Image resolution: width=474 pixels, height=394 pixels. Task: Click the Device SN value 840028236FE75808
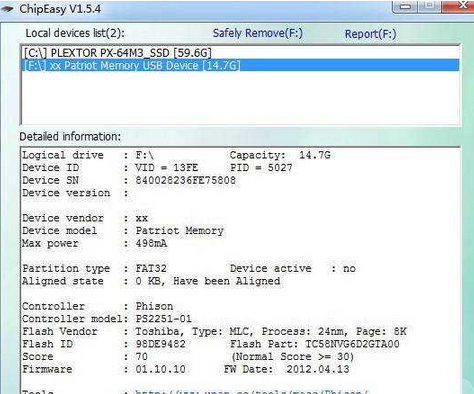click(x=185, y=180)
